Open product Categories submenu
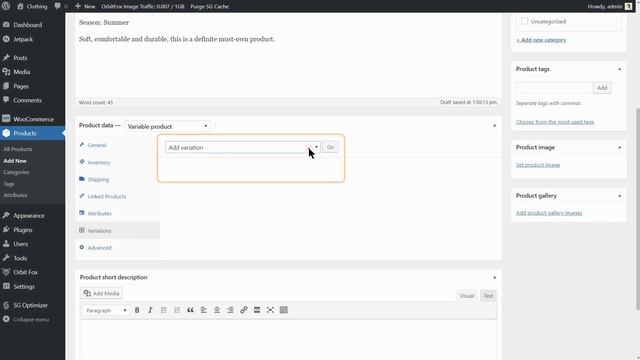 pyautogui.click(x=16, y=172)
